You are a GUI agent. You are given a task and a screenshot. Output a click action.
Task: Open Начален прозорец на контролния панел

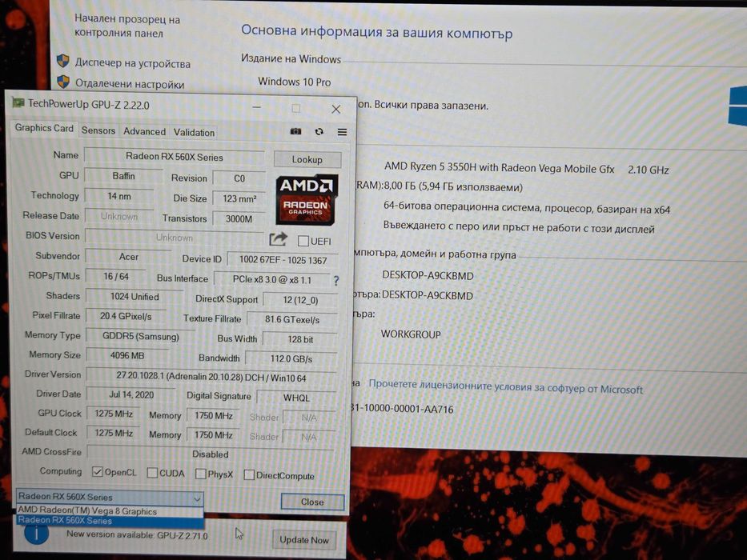click(127, 26)
